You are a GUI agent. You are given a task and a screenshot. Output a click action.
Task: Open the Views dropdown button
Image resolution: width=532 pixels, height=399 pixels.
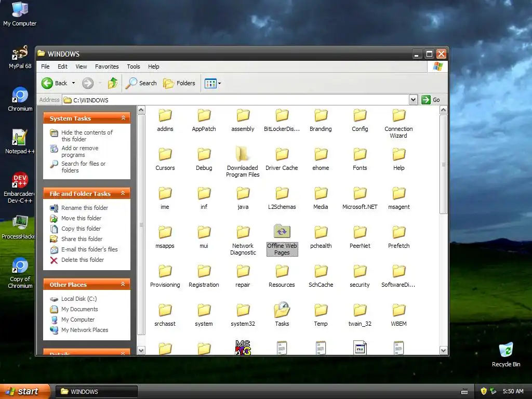coord(212,83)
